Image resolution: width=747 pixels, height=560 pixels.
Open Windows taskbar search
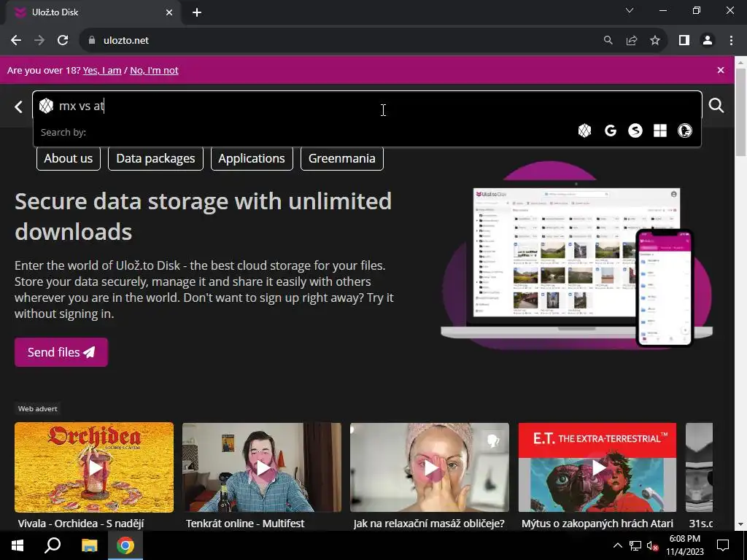(53, 545)
